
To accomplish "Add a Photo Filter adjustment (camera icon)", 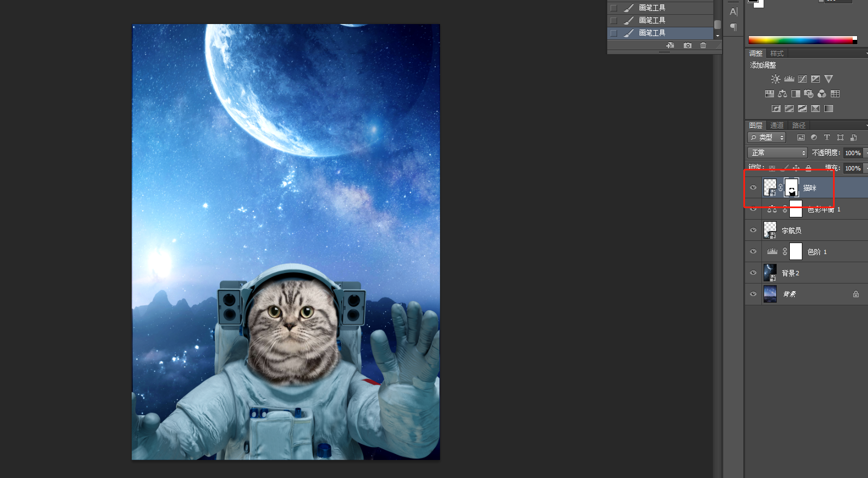I will (809, 94).
